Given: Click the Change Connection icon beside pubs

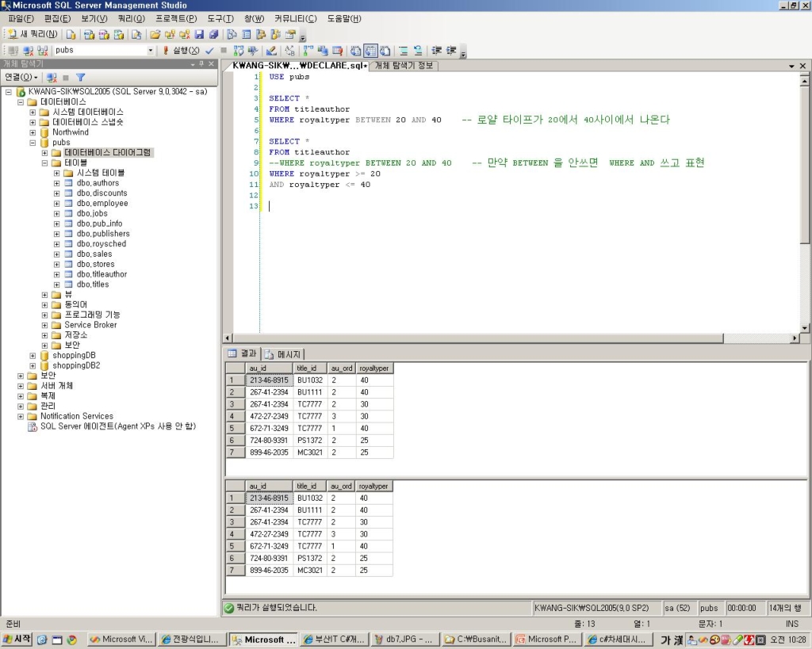Looking at the screenshot, I should 43,50.
